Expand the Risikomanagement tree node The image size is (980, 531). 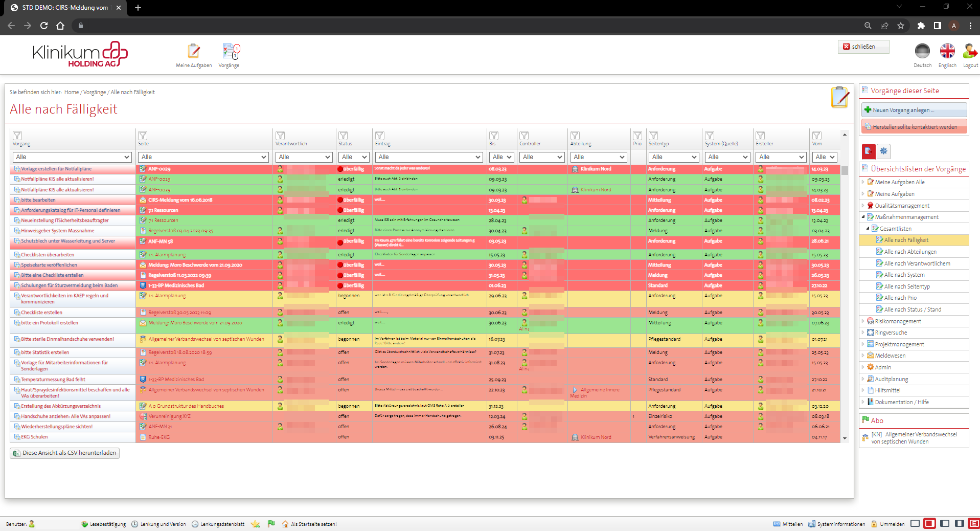click(863, 321)
